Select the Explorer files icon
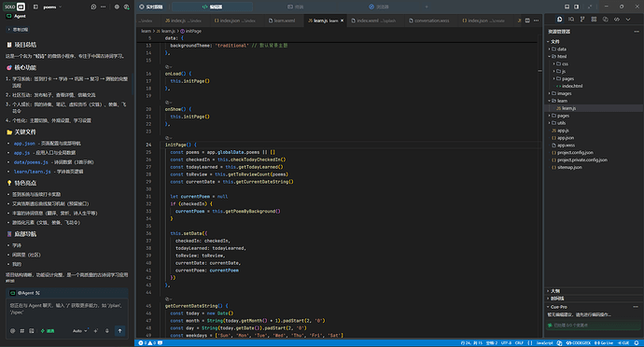The image size is (644, 347). point(559,20)
